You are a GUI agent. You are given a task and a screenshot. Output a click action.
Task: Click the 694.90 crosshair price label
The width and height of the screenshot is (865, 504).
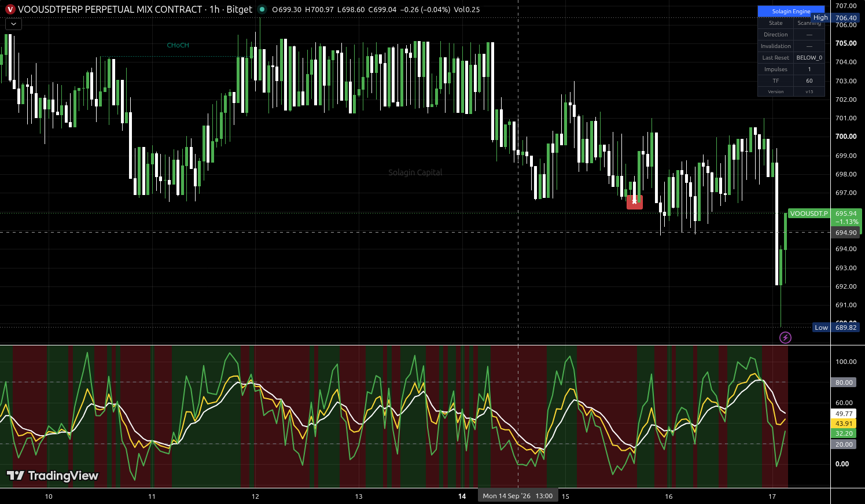click(x=846, y=233)
